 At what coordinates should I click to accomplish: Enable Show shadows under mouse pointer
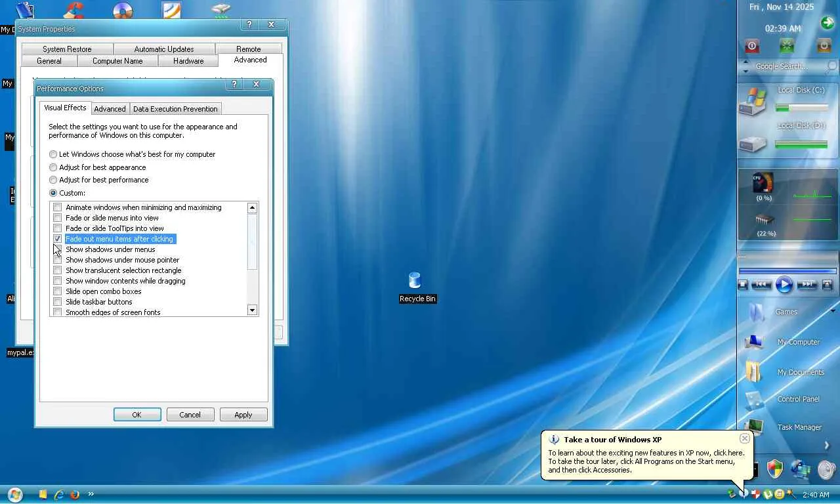click(58, 260)
